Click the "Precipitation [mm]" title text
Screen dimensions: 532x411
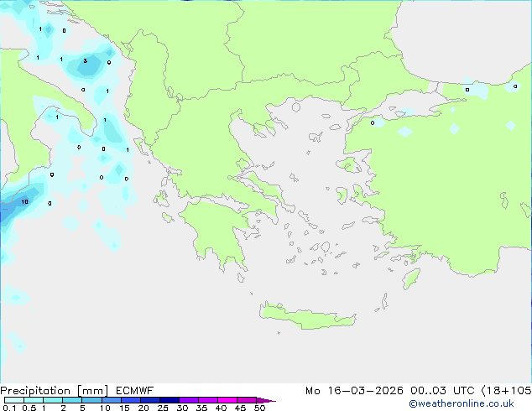click(x=55, y=391)
